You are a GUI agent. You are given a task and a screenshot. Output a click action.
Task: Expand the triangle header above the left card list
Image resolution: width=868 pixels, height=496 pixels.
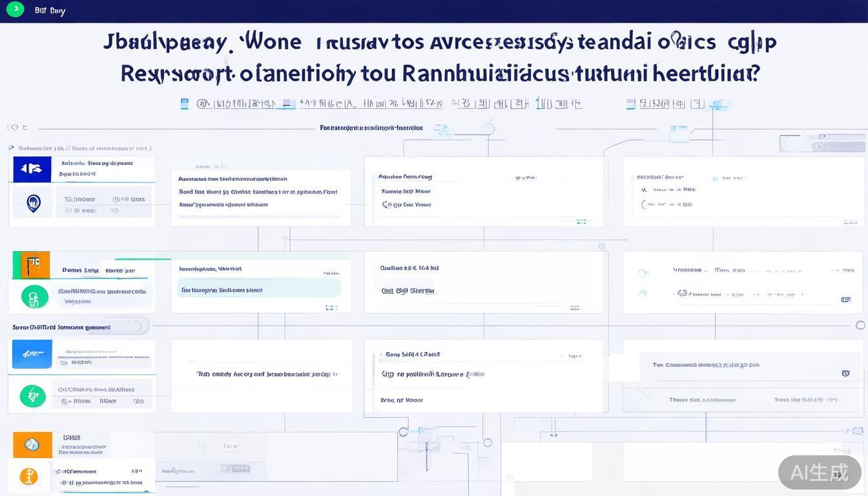pyautogui.click(x=11, y=148)
